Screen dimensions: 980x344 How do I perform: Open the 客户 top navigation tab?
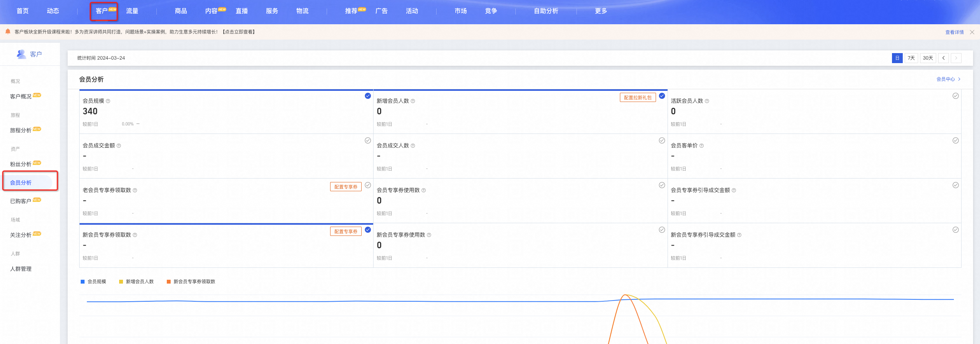(x=102, y=11)
